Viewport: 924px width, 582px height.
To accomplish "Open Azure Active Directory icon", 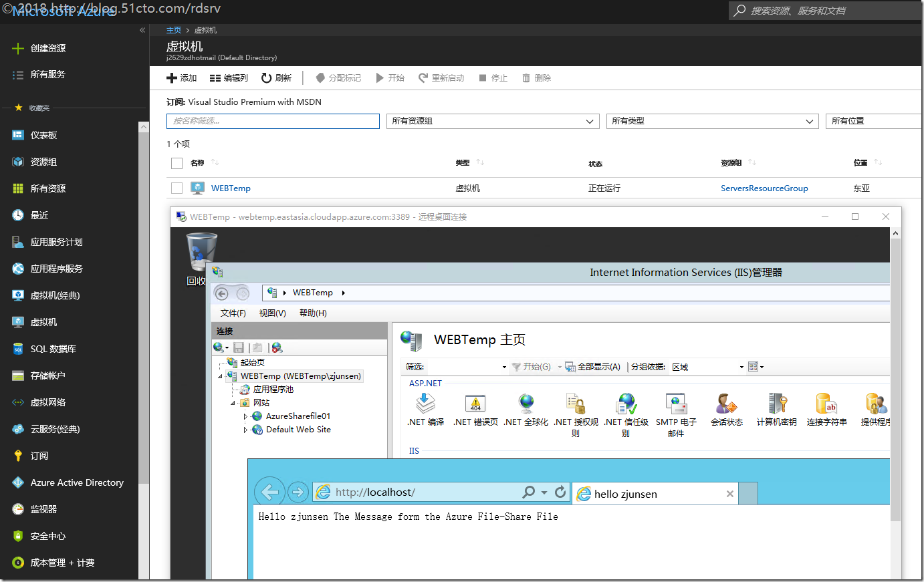I will tap(18, 482).
